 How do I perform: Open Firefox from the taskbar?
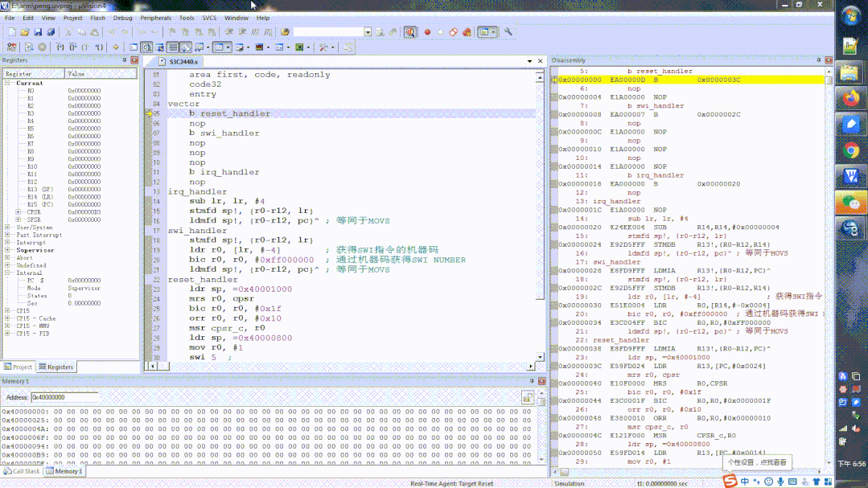tap(851, 99)
